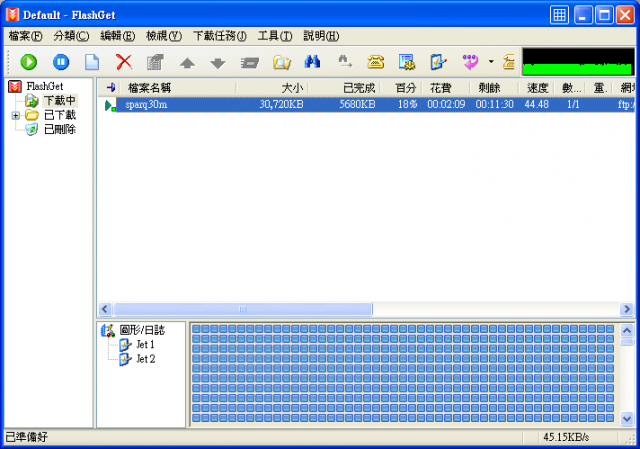This screenshot has width=640, height=449.
Task: Click the telephone dial-up icon
Action: click(376, 62)
